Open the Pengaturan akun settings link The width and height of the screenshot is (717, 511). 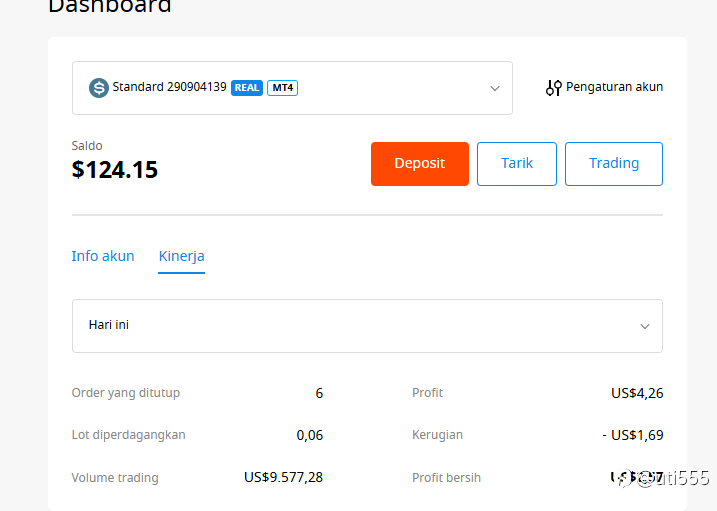click(614, 87)
